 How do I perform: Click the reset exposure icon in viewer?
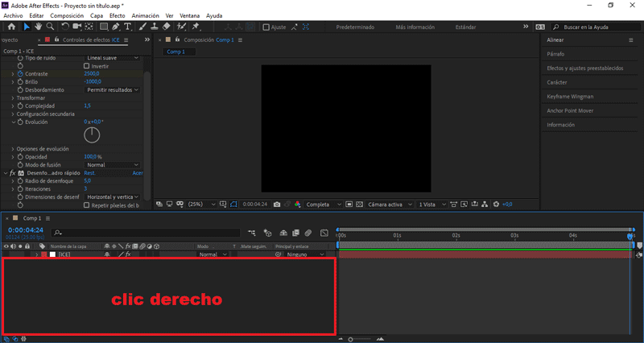496,205
